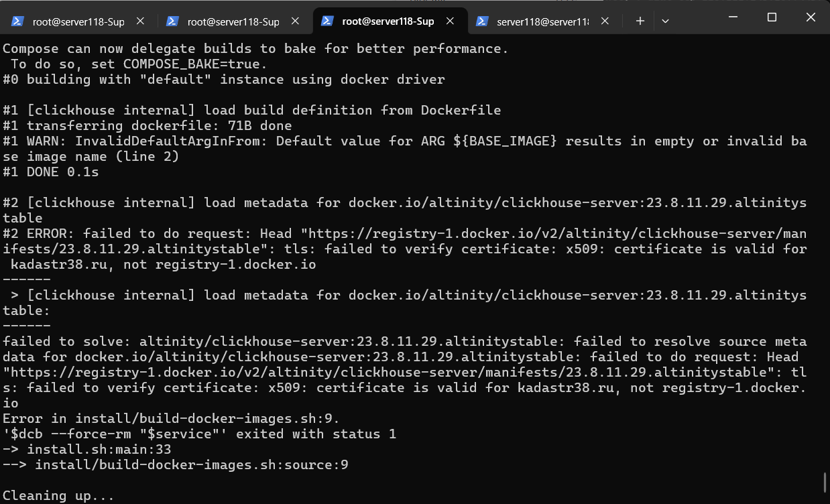
Task: Click the PowerShell icon on the server118@server118 tab
Action: 481,21
